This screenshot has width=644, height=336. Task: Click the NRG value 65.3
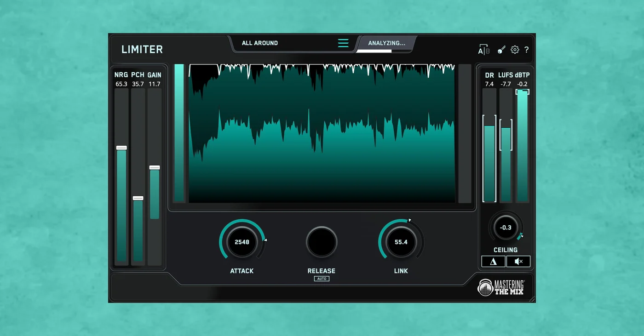coord(121,84)
